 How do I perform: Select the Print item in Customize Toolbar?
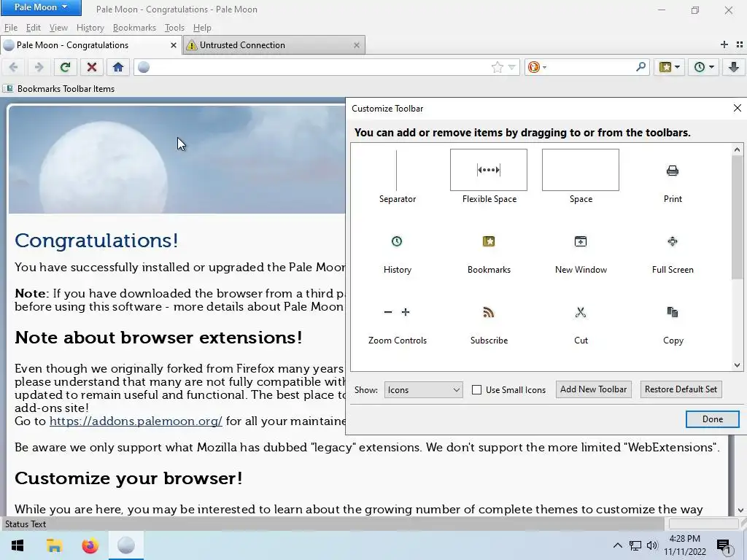(673, 176)
